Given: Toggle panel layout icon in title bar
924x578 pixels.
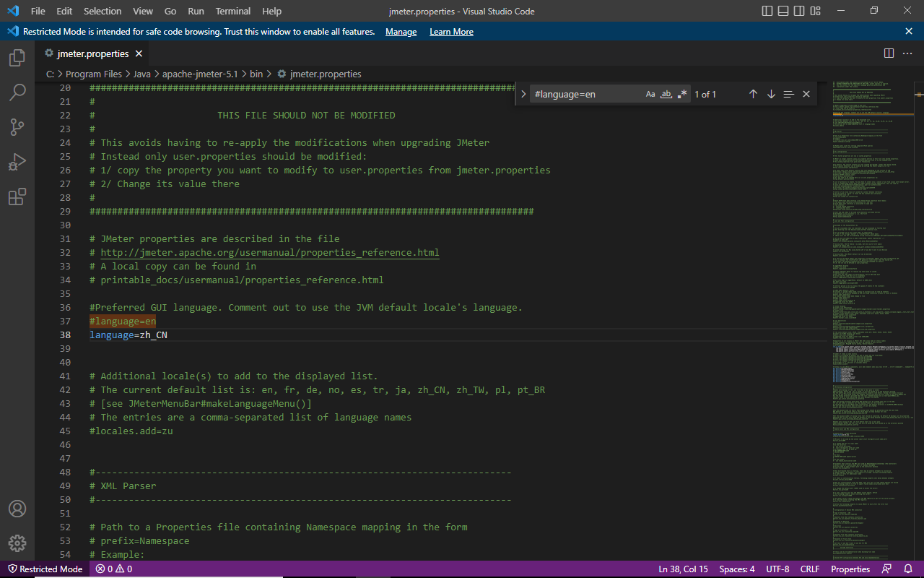Looking at the screenshot, I should coord(783,11).
